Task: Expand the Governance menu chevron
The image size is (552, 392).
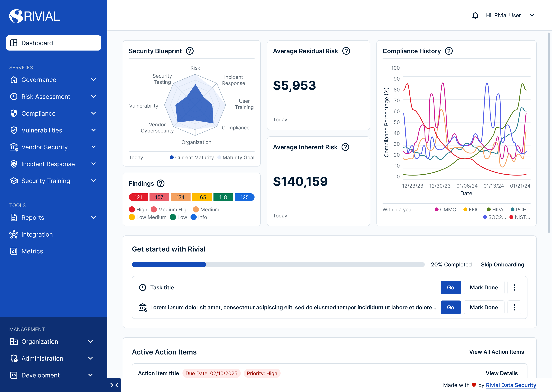Action: click(94, 80)
